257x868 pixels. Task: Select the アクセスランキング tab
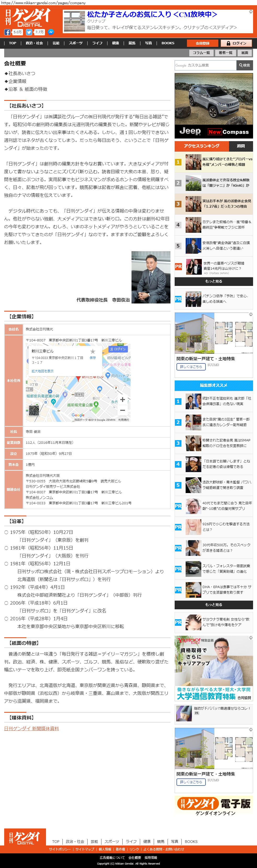coord(202,146)
